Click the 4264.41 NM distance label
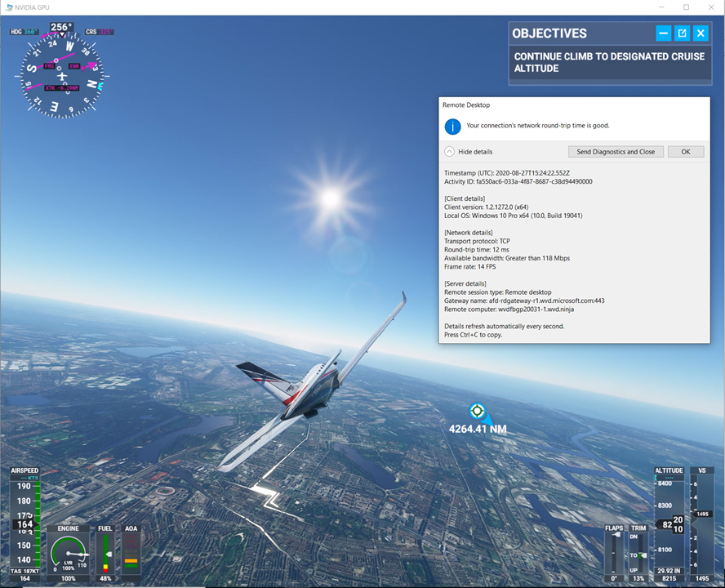 tap(478, 430)
